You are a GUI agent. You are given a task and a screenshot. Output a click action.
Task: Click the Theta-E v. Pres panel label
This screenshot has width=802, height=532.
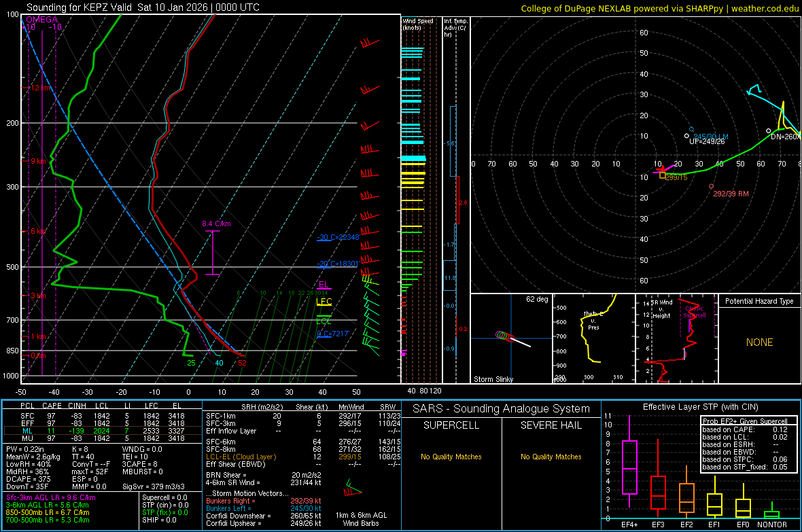pyautogui.click(x=593, y=320)
